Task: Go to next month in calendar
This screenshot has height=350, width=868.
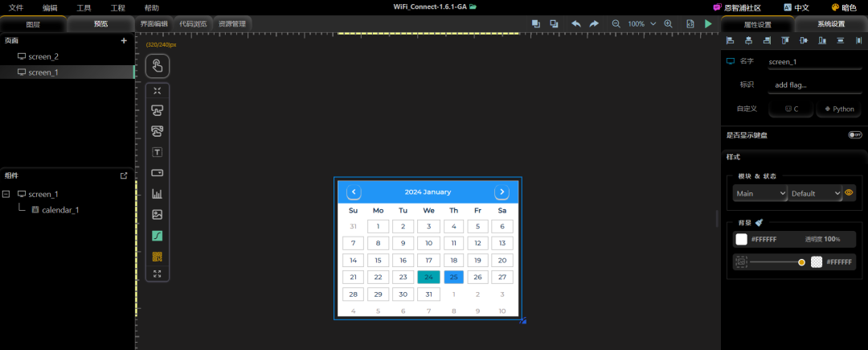Action: coord(502,192)
